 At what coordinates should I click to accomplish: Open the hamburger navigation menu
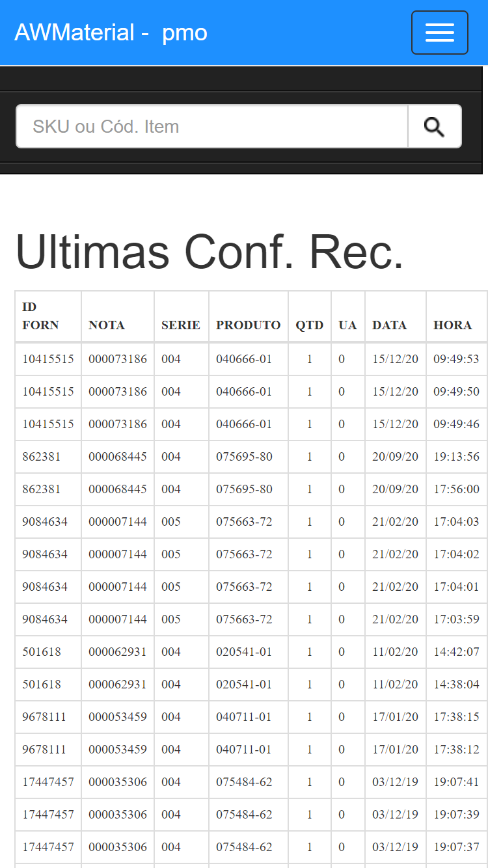(440, 33)
